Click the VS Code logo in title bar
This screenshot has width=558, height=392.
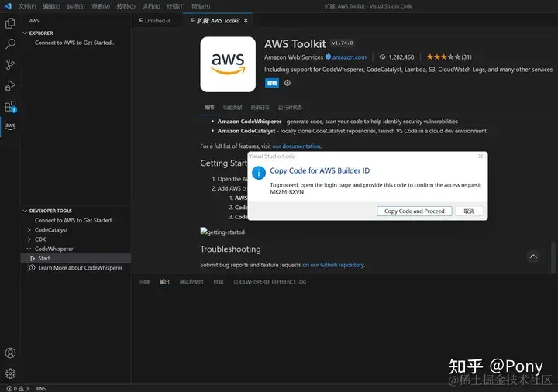pyautogui.click(x=8, y=6)
